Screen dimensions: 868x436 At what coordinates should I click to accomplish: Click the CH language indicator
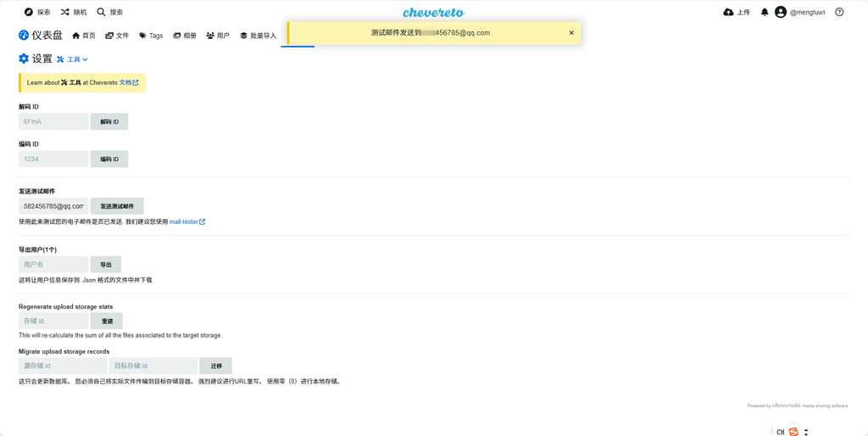(780, 432)
